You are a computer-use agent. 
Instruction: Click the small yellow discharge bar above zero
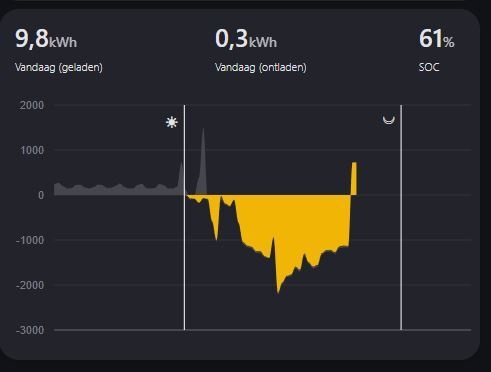(x=354, y=179)
